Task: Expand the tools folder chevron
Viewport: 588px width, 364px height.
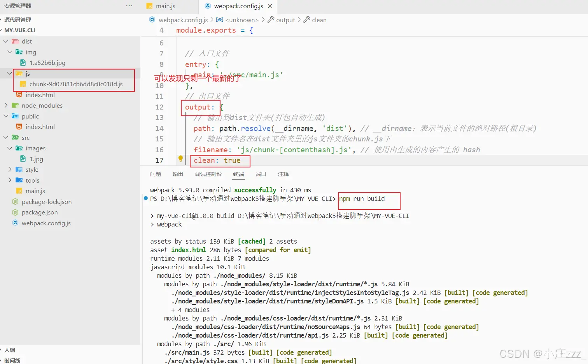Action: click(10, 180)
